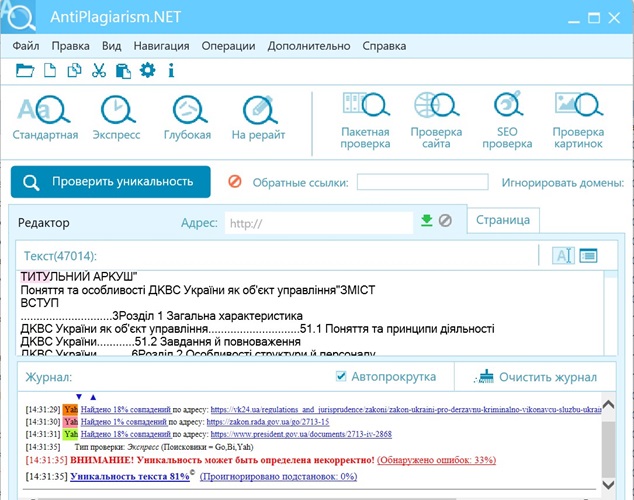Maximize the AntiPlagiarism.NET window
The image size is (634, 500).
click(x=594, y=18)
